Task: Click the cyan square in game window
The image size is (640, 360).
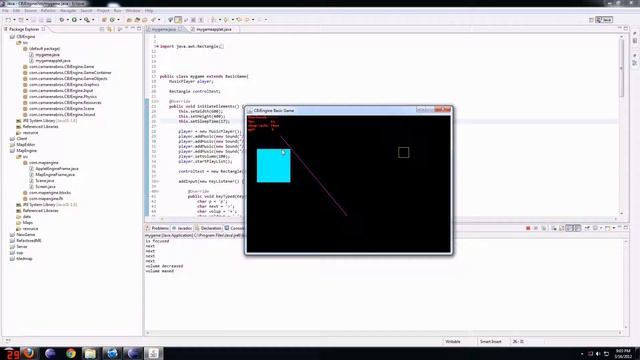Action: point(273,166)
